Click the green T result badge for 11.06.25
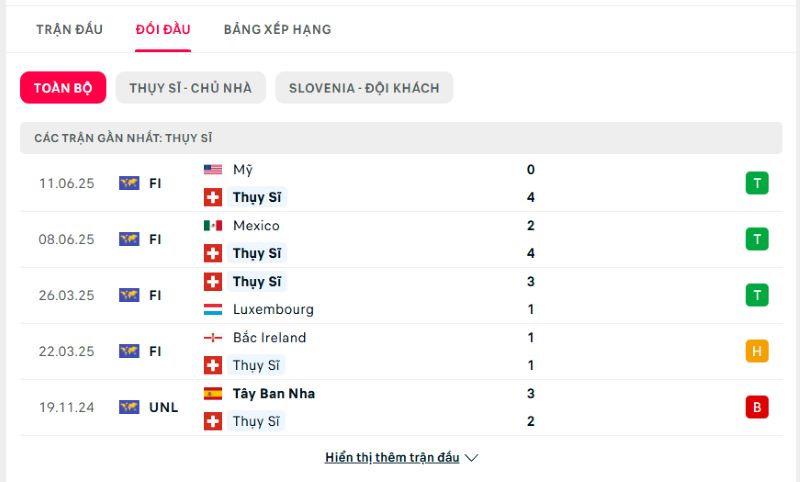Screen dimensions: 800x482 (757, 183)
